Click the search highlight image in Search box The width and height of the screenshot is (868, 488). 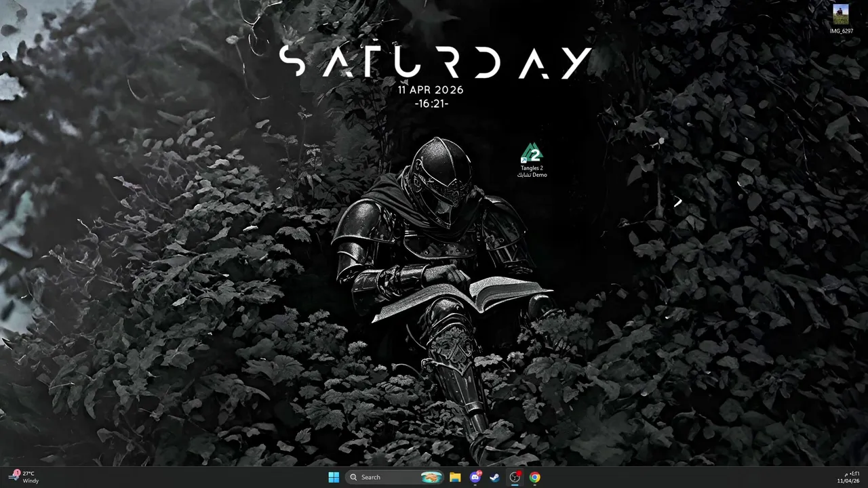(431, 477)
